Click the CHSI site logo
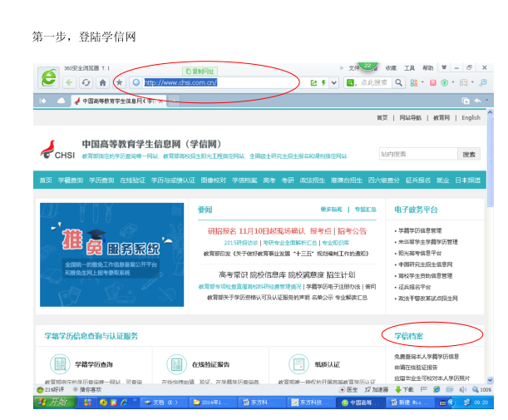 point(58,151)
